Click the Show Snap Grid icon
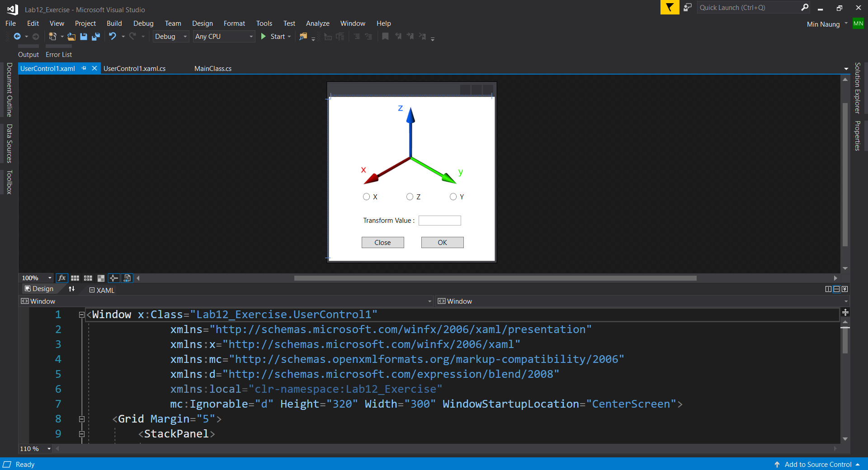Image resolution: width=868 pixels, height=470 pixels. coord(75,278)
